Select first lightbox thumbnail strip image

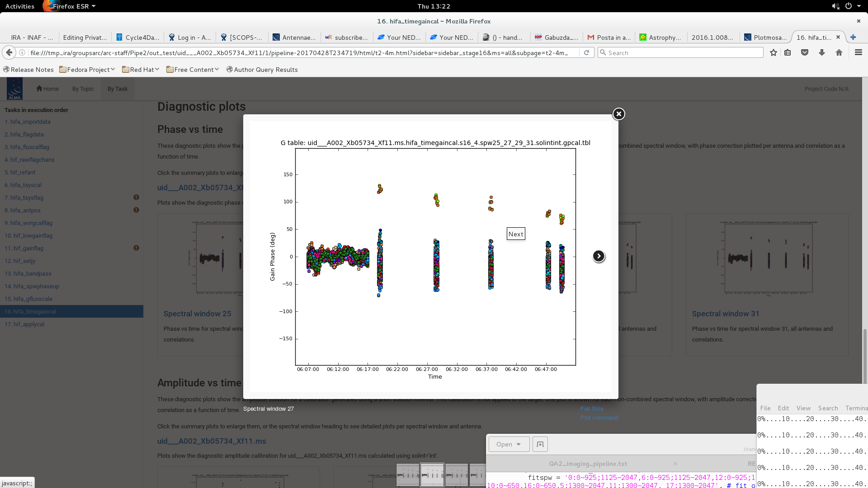(408, 475)
